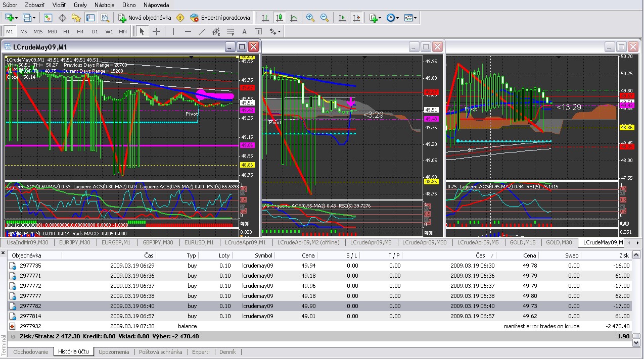Click the Nová objednávka button

(x=147, y=18)
